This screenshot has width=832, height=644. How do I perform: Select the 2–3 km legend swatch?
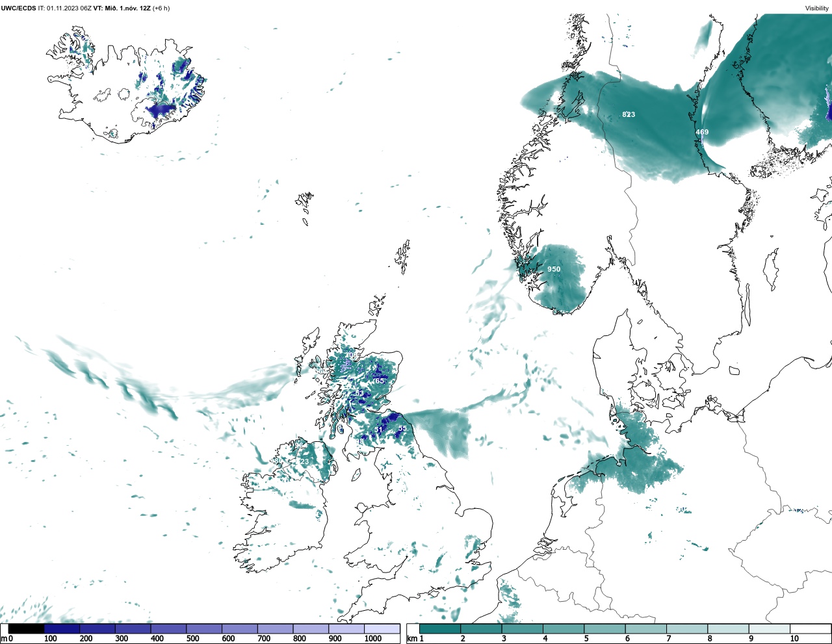pyautogui.click(x=481, y=628)
